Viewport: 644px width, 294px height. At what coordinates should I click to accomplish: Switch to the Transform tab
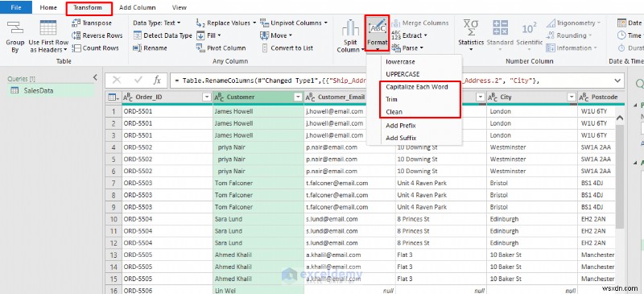[x=88, y=7]
